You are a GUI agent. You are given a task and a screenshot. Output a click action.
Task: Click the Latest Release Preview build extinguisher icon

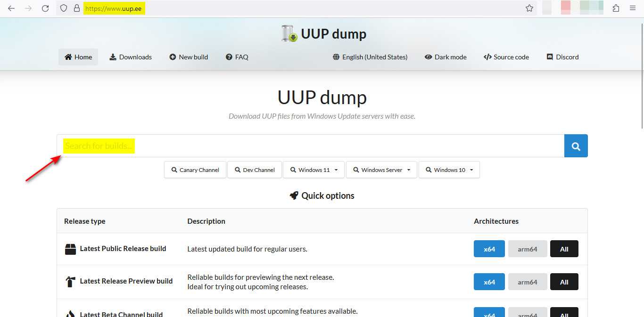point(70,282)
